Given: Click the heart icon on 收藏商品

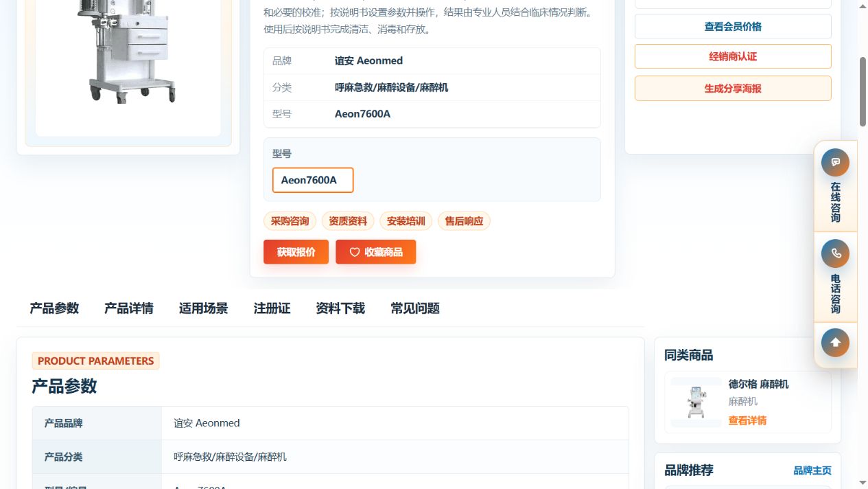Looking at the screenshot, I should click(x=355, y=252).
